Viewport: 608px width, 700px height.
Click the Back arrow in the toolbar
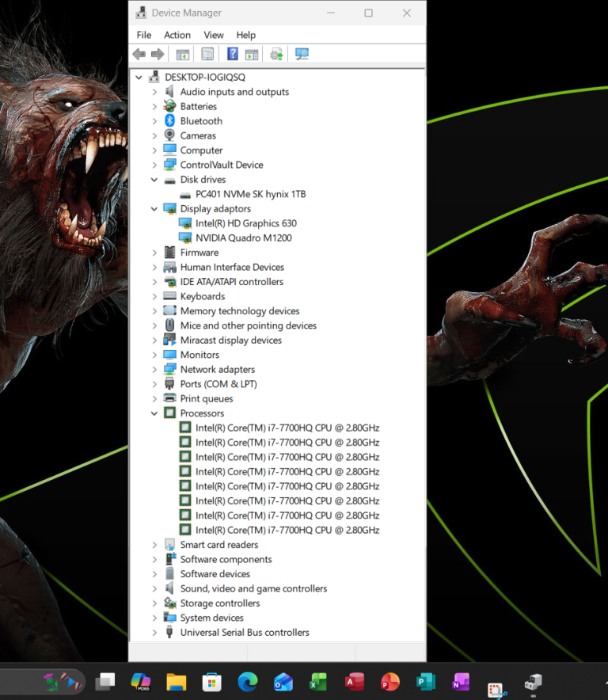tap(139, 54)
